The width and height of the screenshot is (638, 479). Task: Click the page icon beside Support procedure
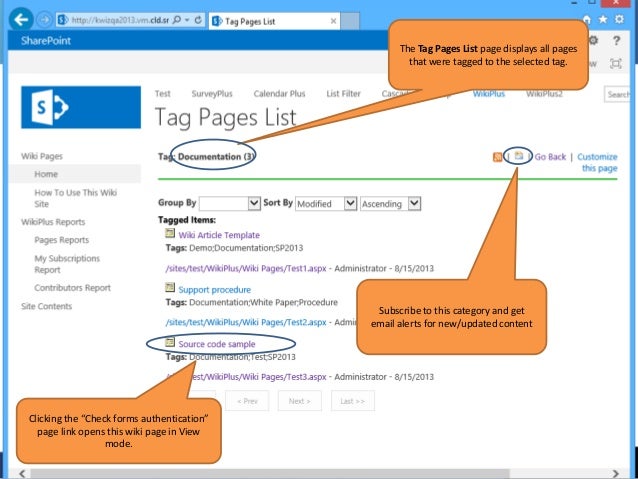pyautogui.click(x=170, y=287)
